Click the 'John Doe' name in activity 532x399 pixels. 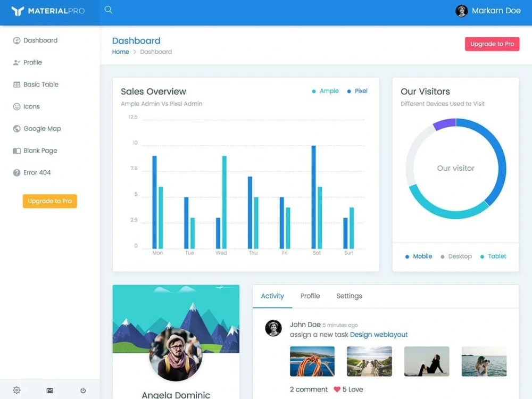coord(305,325)
